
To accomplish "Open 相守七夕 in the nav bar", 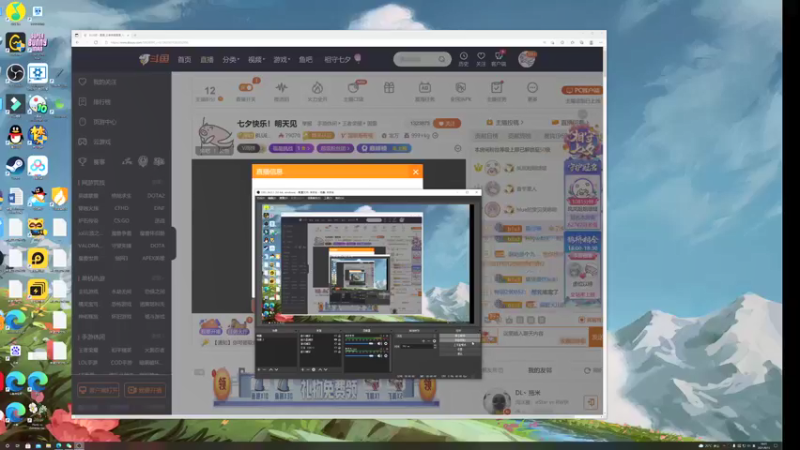I will tap(337, 60).
